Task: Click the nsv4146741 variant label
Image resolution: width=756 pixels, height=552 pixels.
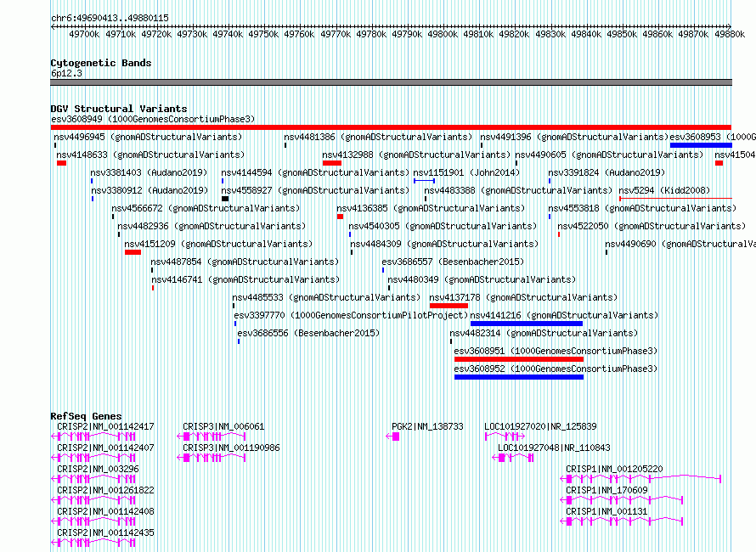Action: tap(245, 279)
